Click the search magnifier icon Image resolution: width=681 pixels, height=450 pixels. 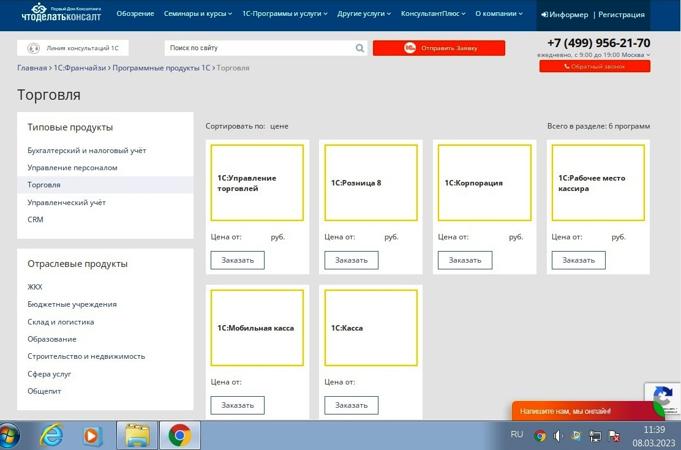coord(360,48)
